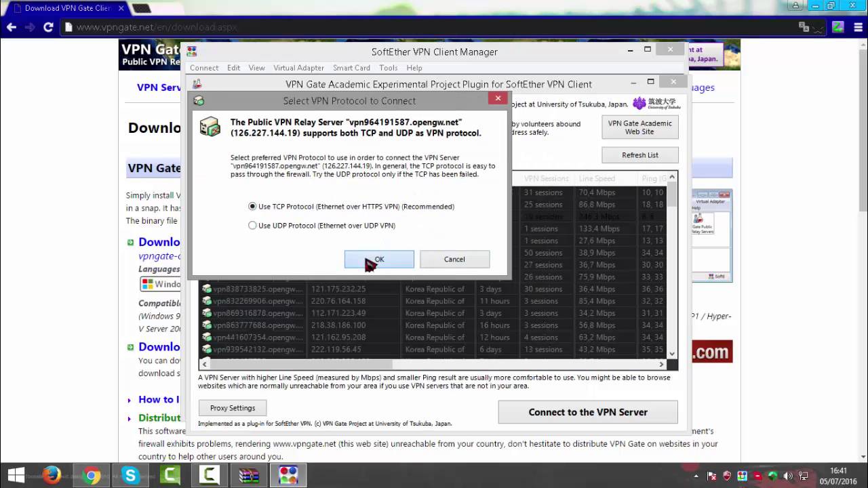Screen dimensions: 868x488
Task: Open the View menu in VPN Client Manager
Action: 257,68
